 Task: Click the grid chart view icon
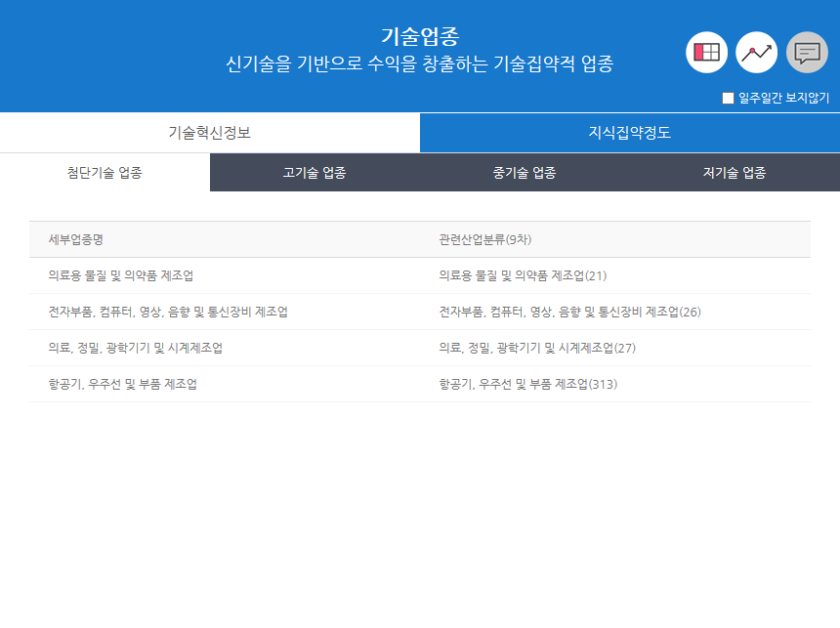(706, 52)
